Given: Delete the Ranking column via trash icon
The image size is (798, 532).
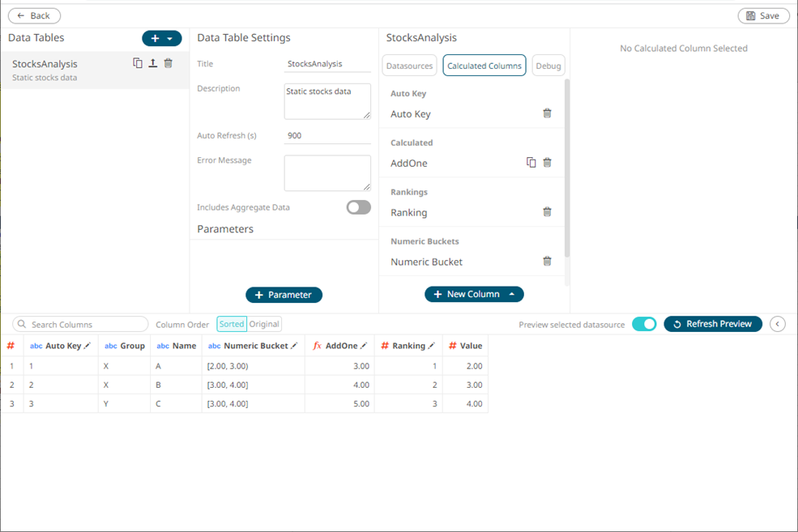Looking at the screenshot, I should point(547,212).
